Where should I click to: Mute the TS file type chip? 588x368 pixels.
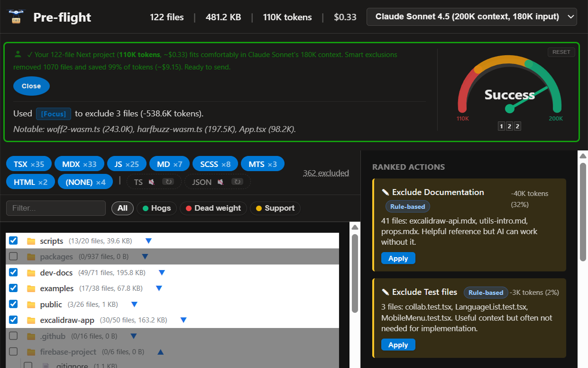tap(152, 182)
